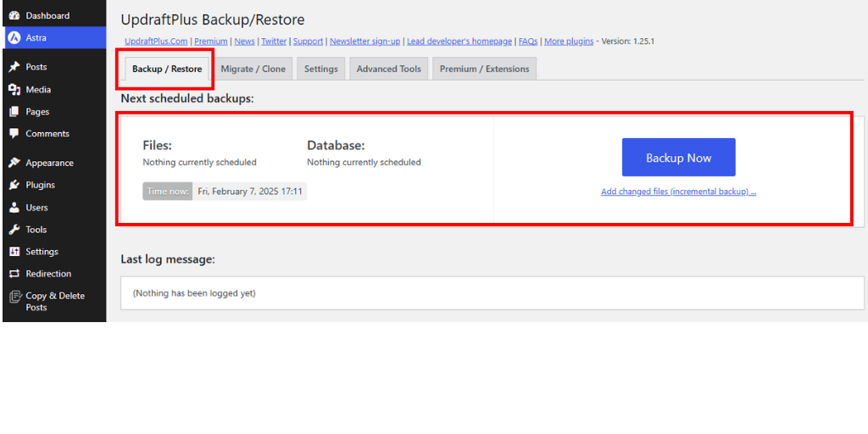Screen dimensions: 868x434
Task: Open the Premium header link
Action: (x=211, y=41)
